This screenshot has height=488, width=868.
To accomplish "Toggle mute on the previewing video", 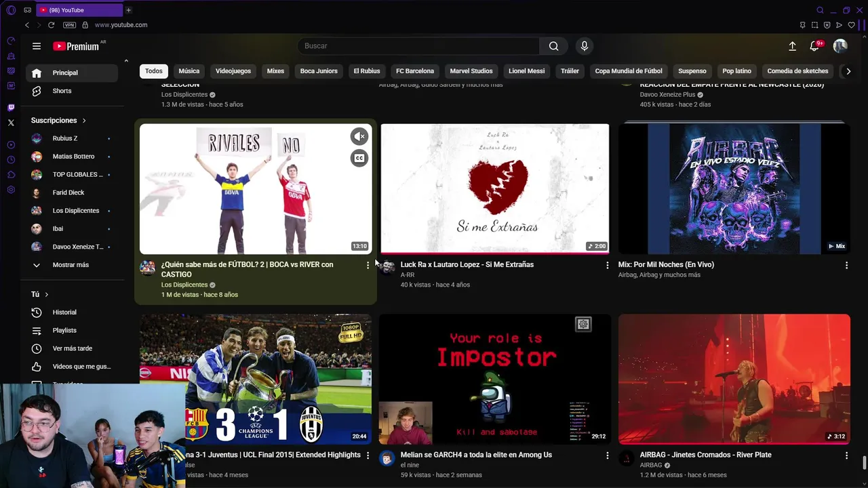I will [x=359, y=136].
